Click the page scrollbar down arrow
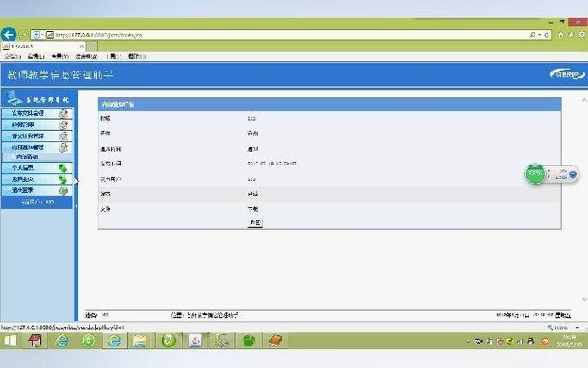The height and width of the screenshot is (368, 588). point(584,299)
